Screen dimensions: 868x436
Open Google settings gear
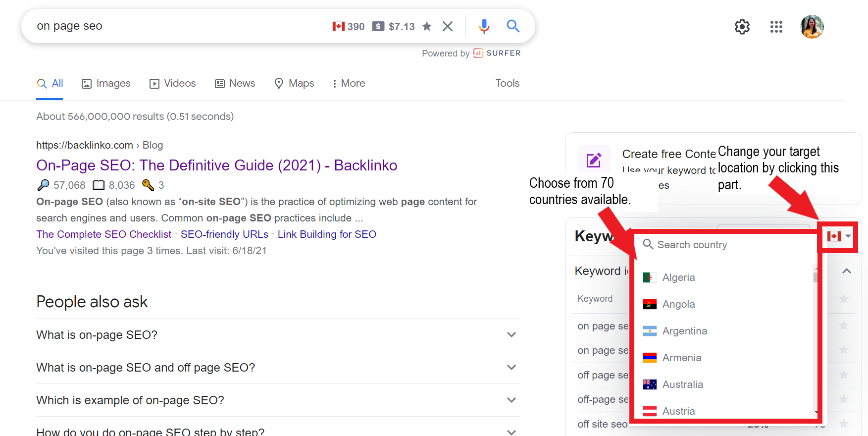[742, 27]
